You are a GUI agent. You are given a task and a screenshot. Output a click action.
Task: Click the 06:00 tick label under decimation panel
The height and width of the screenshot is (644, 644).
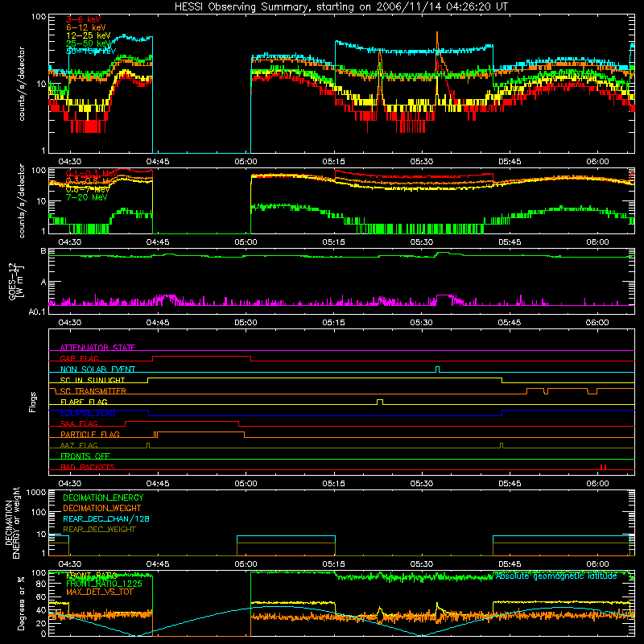tap(597, 564)
